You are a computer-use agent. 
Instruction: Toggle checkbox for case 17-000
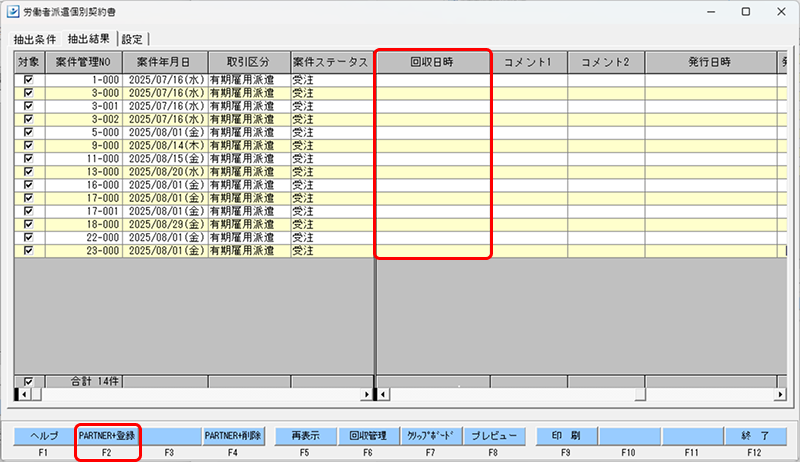point(29,198)
